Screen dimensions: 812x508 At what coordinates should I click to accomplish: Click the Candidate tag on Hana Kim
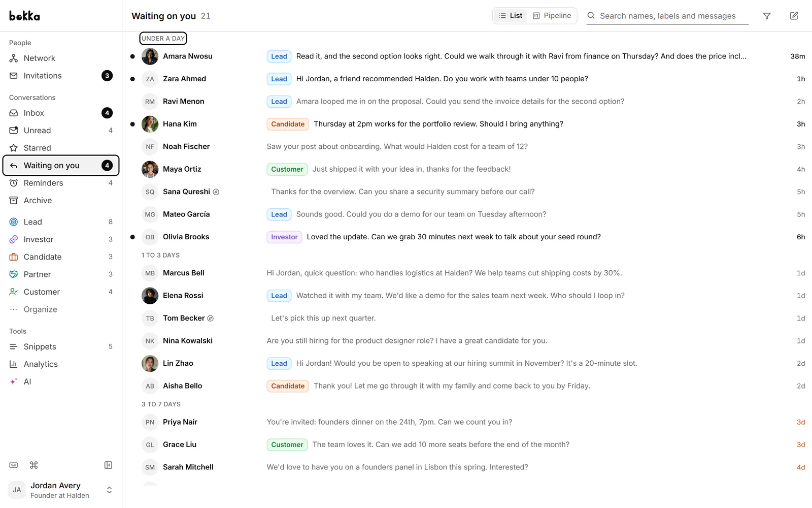tap(288, 124)
